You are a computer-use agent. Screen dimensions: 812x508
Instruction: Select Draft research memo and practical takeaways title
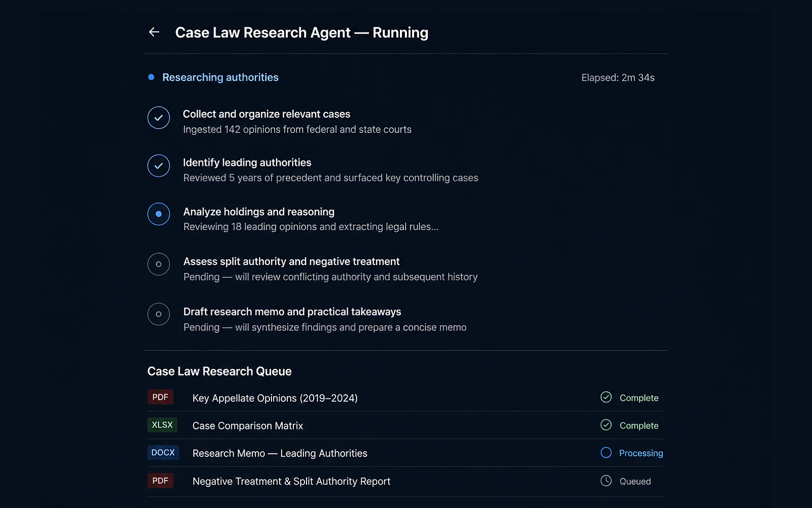(292, 312)
